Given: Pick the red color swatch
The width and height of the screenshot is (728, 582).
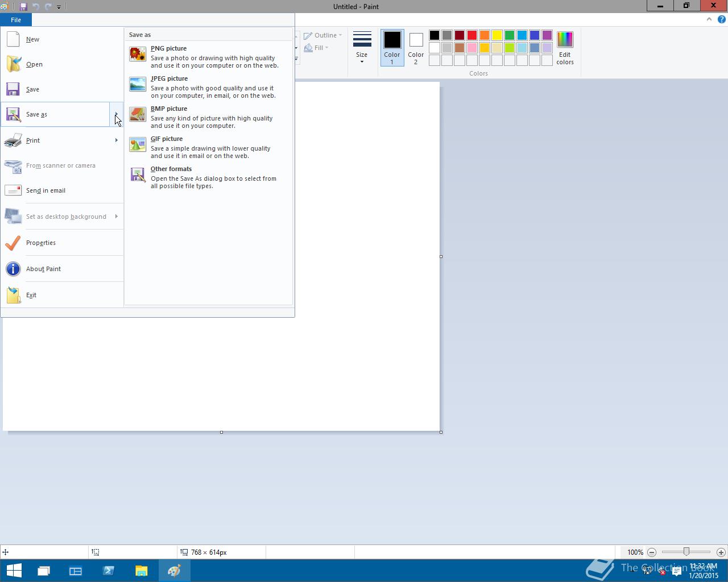Looking at the screenshot, I should pyautogui.click(x=472, y=35).
